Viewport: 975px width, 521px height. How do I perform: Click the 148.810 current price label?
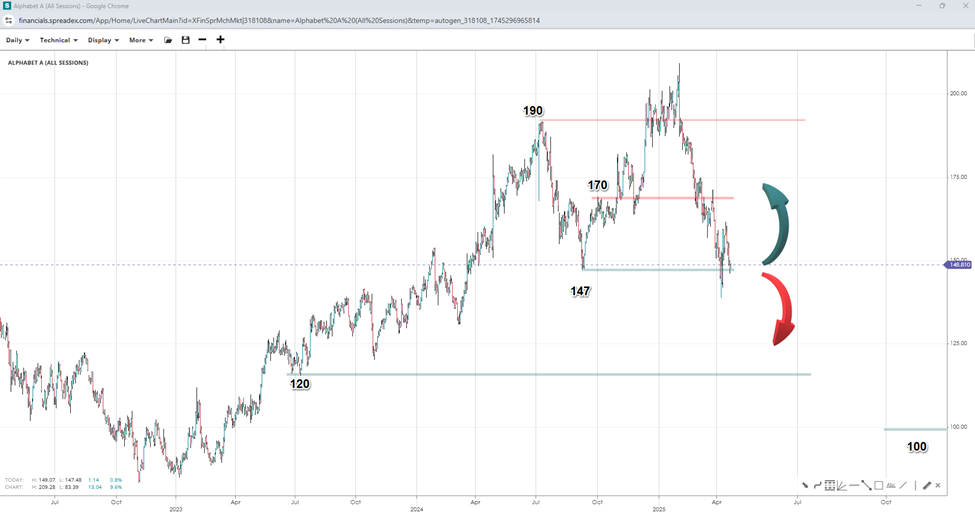tap(959, 265)
